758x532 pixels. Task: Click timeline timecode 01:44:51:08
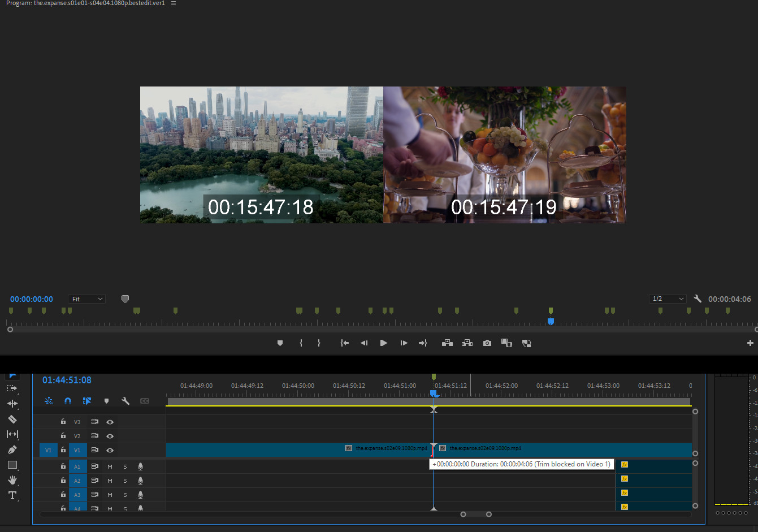[67, 380]
